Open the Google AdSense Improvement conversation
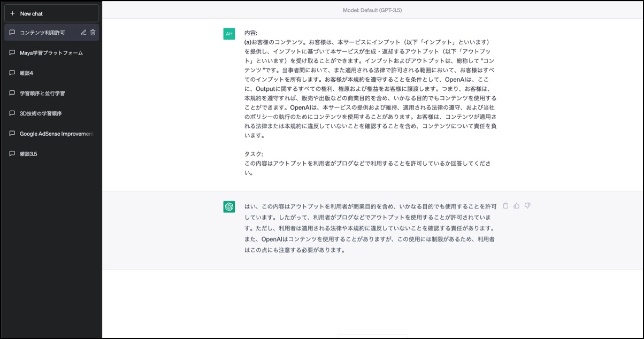644x339 pixels. [x=51, y=134]
